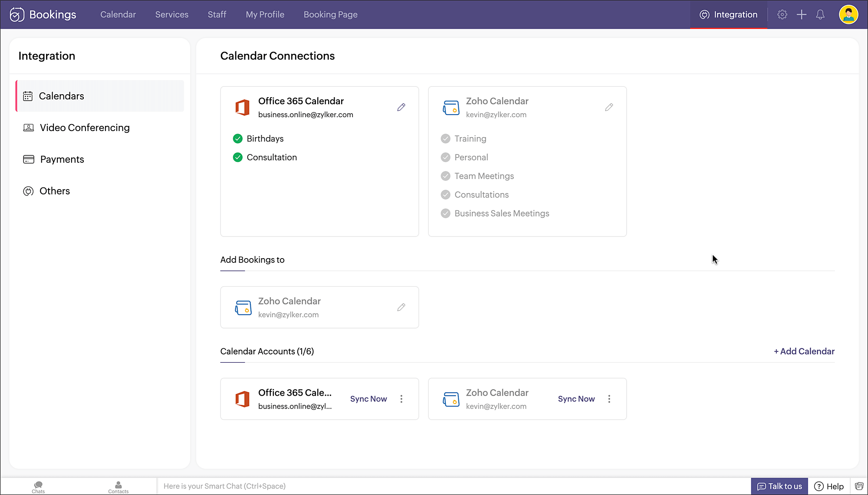Click Zoho Calendar logo in Calendar Accounts
Screen dimensions: 868x495
coord(451,399)
